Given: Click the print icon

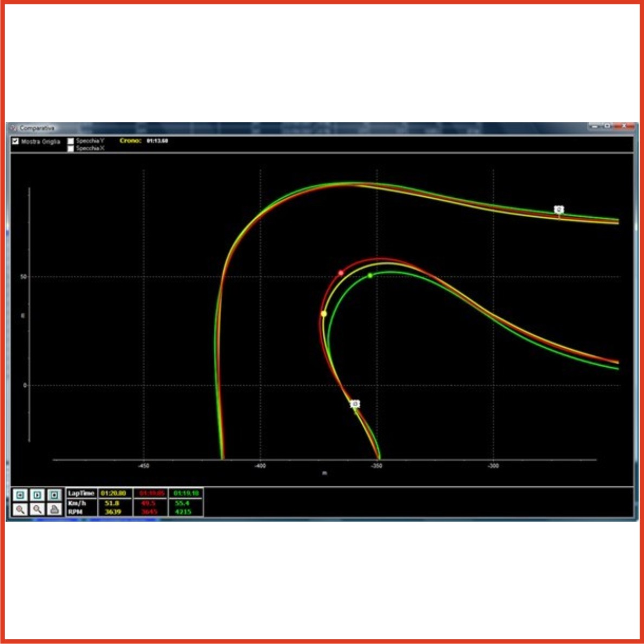Looking at the screenshot, I should [54, 510].
